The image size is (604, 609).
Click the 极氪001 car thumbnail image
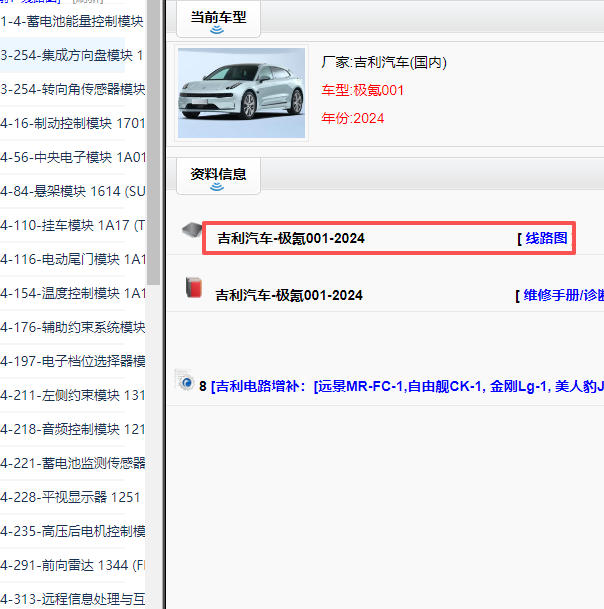[241, 93]
